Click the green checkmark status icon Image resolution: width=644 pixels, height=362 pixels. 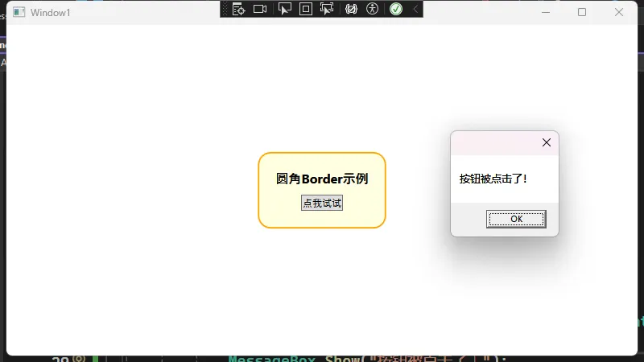pos(396,9)
